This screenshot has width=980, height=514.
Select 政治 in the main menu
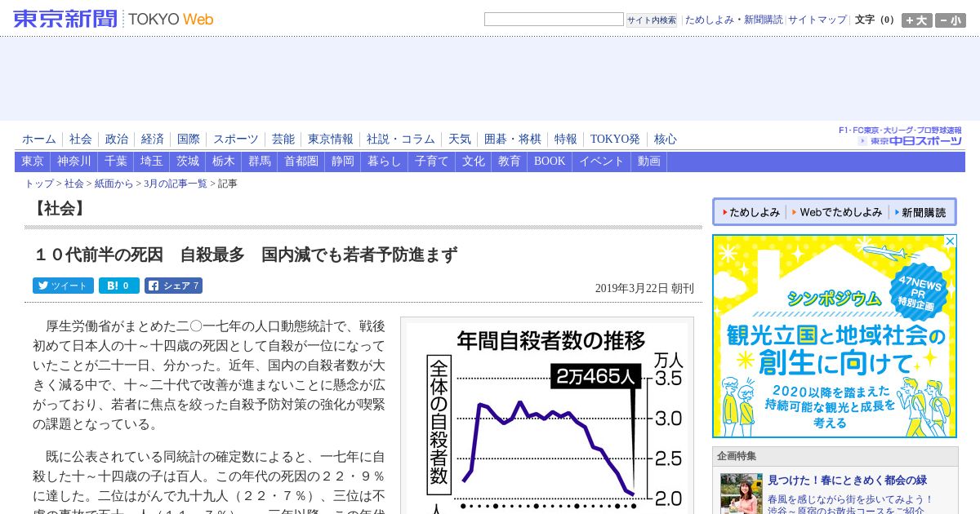[117, 140]
